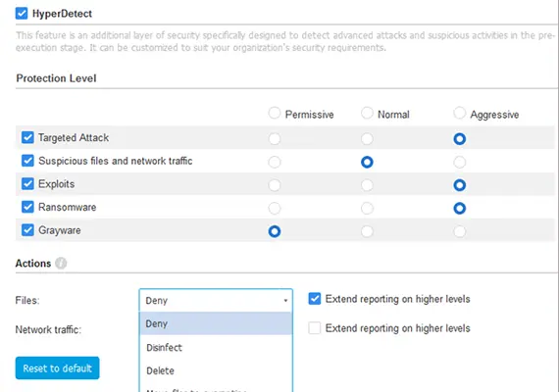This screenshot has width=559, height=392.
Task: Click the Actions info icon
Action: point(61,264)
